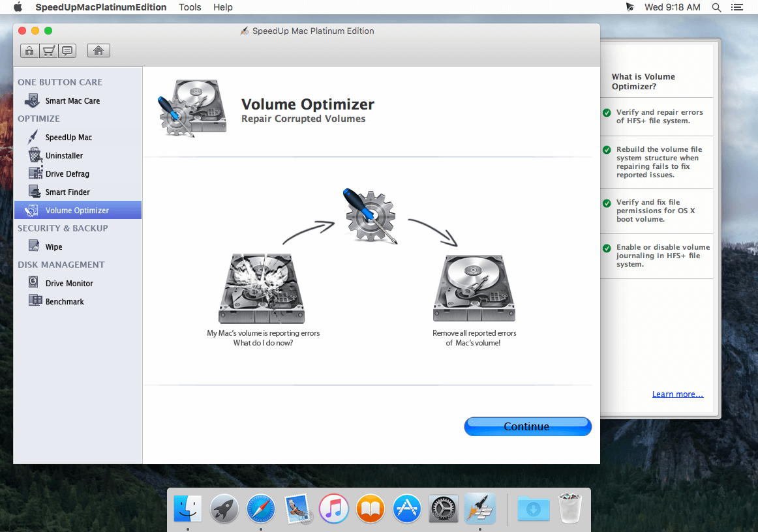
Task: Open the shopping cart purchase icon
Action: tap(48, 51)
